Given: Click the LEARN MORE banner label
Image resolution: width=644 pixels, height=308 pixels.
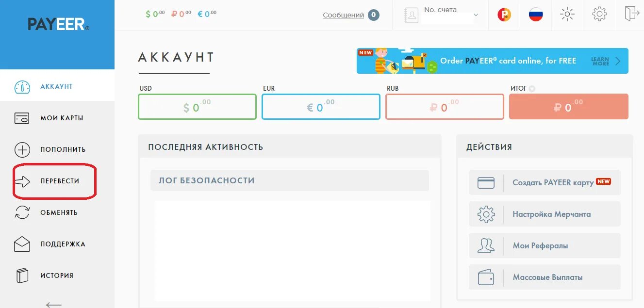Looking at the screenshot, I should tap(600, 61).
